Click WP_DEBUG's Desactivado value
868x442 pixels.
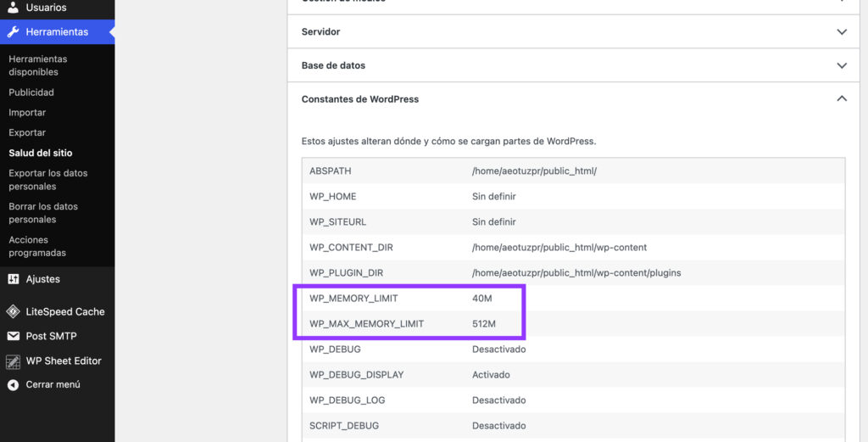(498, 350)
